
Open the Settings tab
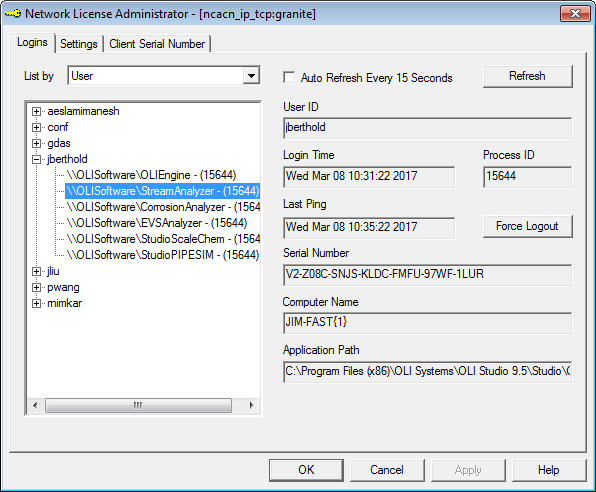[x=79, y=44]
